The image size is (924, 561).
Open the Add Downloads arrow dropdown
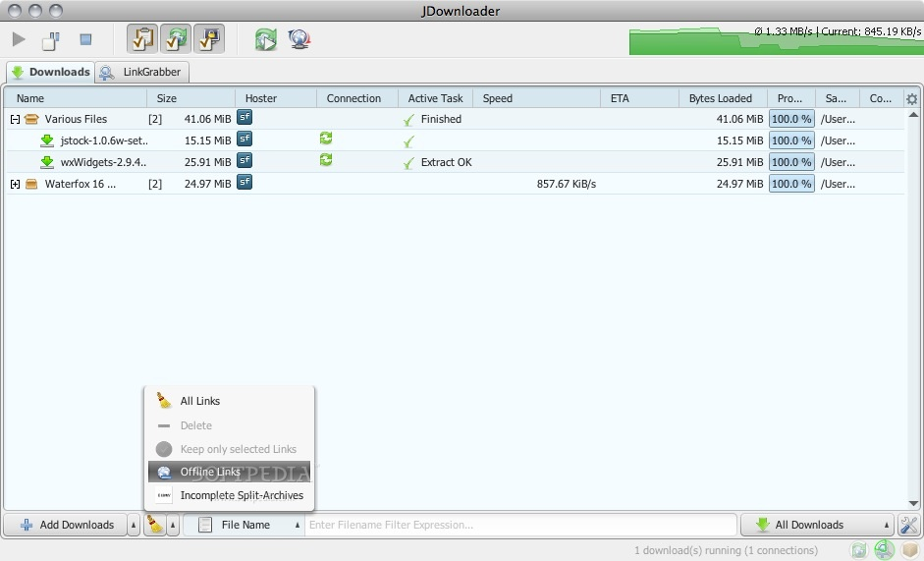pos(134,525)
